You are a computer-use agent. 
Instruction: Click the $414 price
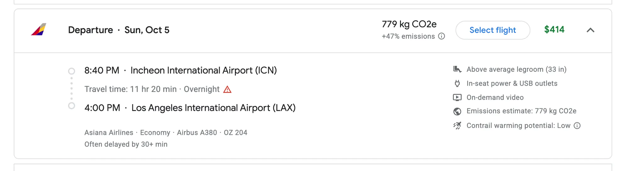tap(554, 30)
